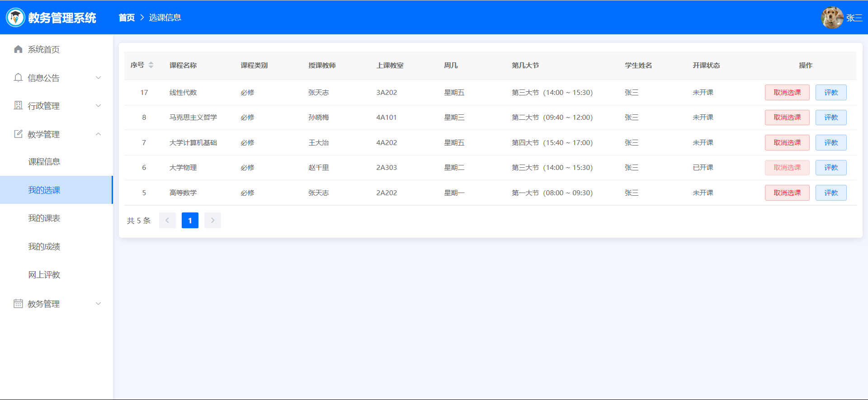Click the 高等数学 course name cell
The width and height of the screenshot is (868, 400).
click(x=183, y=193)
